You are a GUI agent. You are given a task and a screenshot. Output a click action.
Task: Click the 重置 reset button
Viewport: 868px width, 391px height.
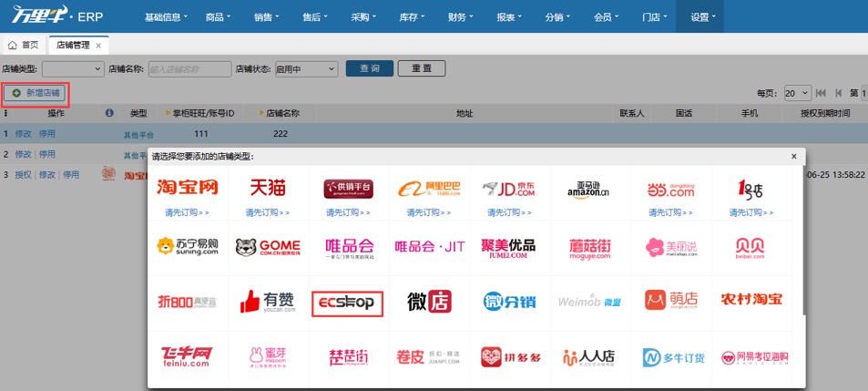point(422,68)
